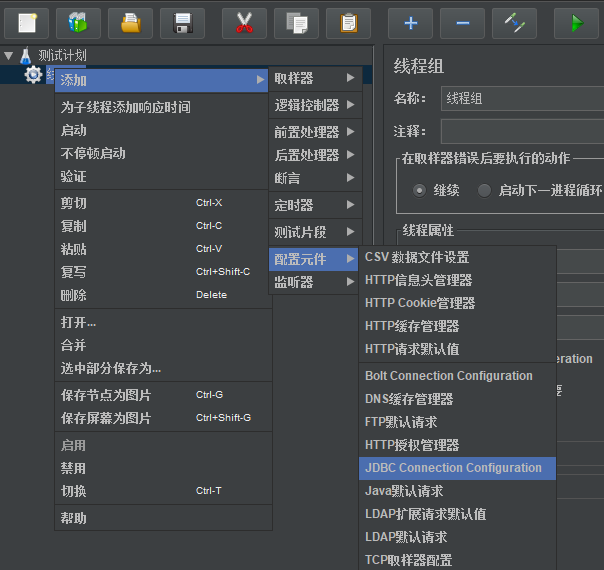Click the Open file folder icon
The width and height of the screenshot is (604, 570).
130,22
